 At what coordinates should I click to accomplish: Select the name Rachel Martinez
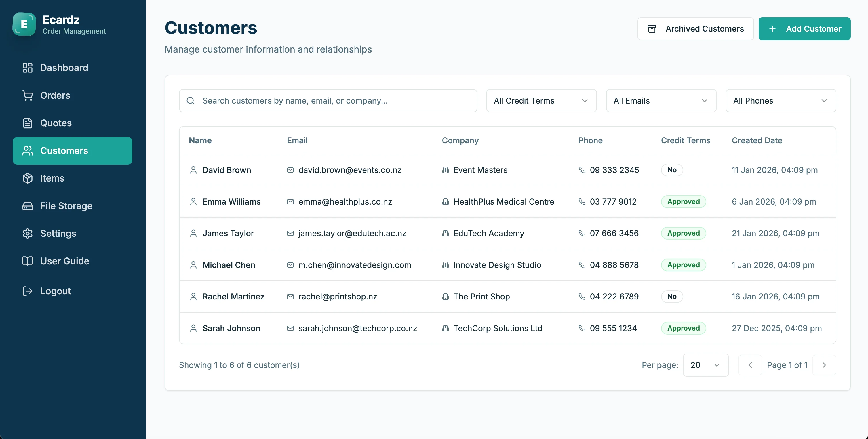coord(233,297)
